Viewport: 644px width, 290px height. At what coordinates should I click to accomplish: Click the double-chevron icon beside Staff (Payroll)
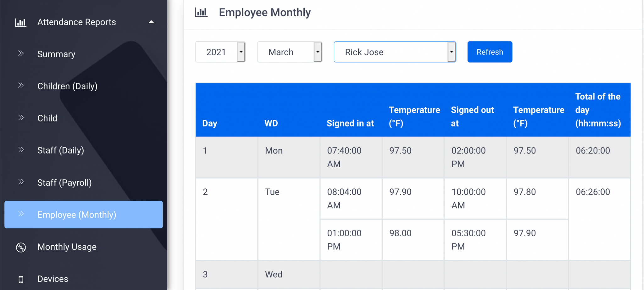pos(21,182)
